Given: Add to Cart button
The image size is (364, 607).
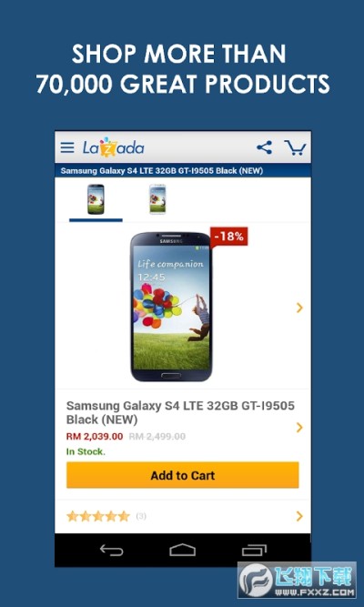Looking at the screenshot, I should pos(182,475).
